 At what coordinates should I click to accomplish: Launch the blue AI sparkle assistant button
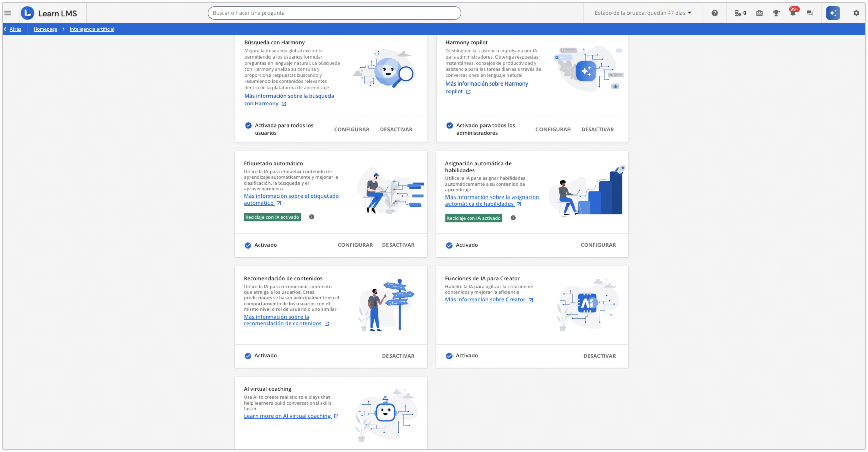pyautogui.click(x=833, y=13)
